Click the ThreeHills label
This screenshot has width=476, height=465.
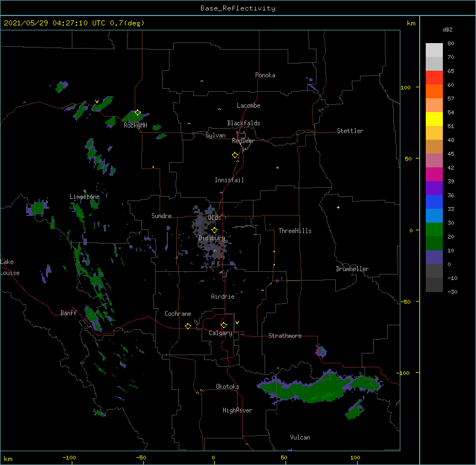(x=295, y=231)
